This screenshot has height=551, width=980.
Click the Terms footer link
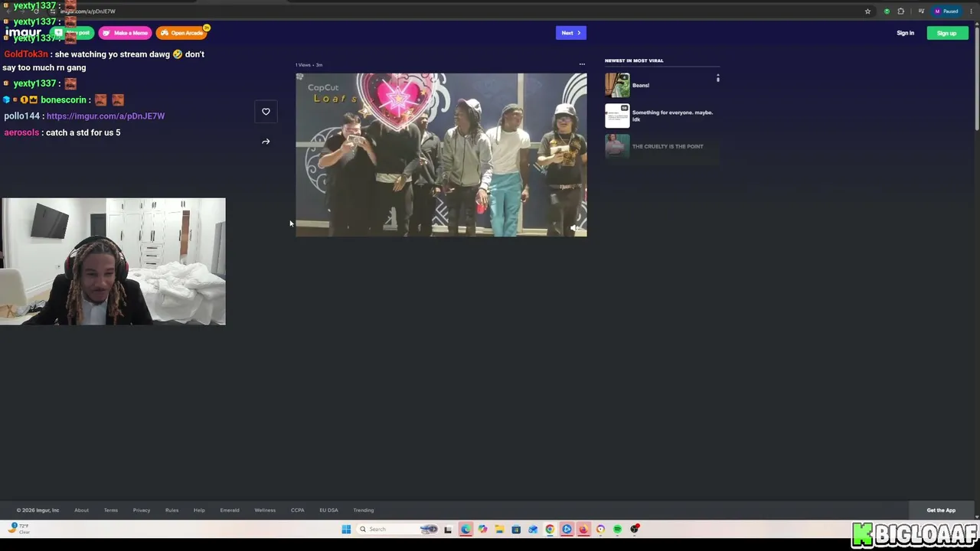pos(111,510)
